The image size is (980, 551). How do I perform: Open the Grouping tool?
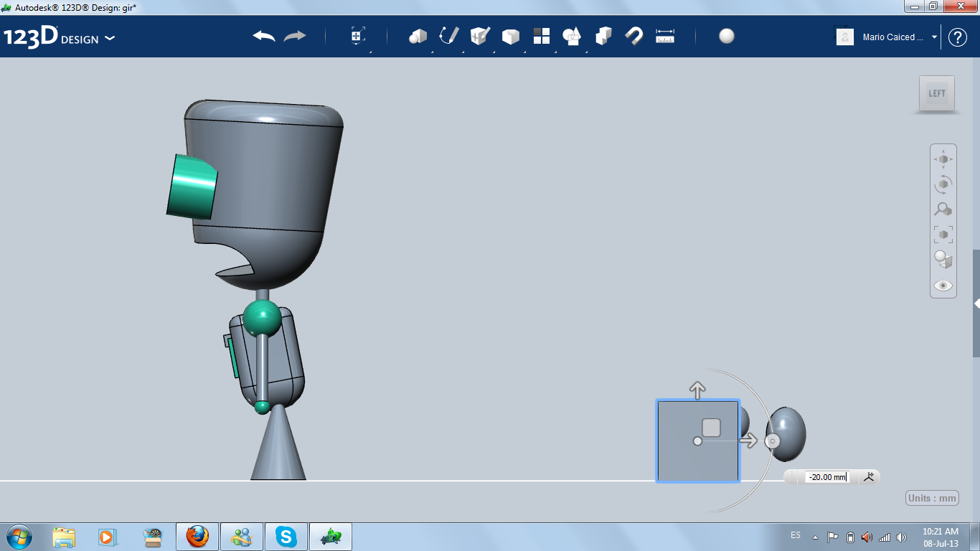pyautogui.click(x=573, y=37)
